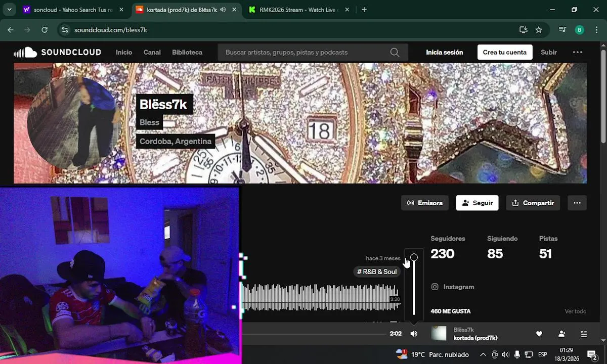Bookmark page with the star icon

click(539, 30)
